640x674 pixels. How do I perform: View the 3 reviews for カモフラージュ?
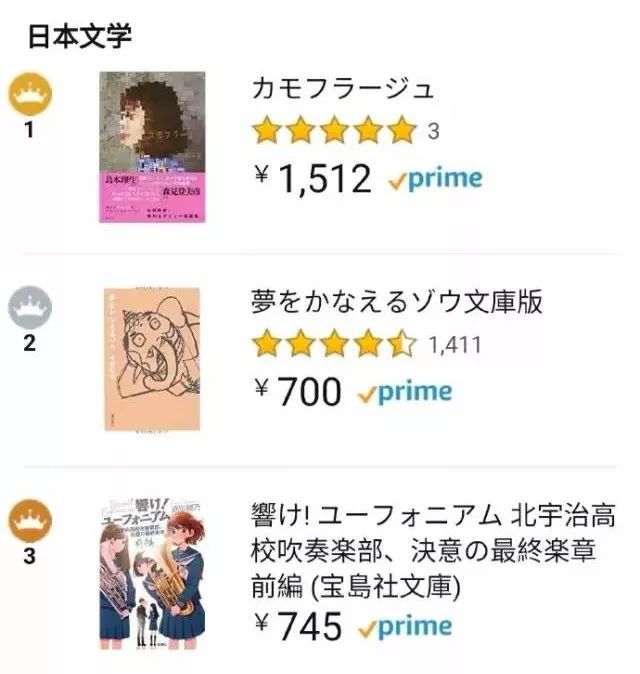433,131
